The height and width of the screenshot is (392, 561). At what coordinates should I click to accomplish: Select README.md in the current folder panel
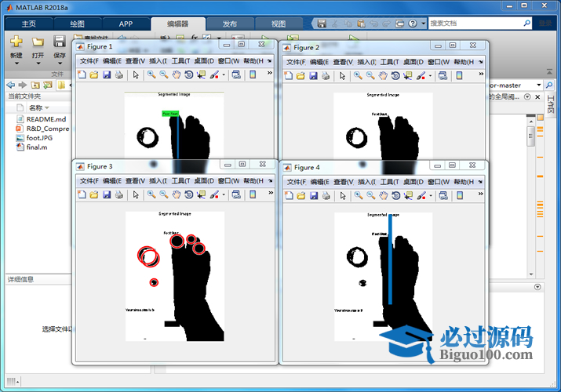pyautogui.click(x=46, y=119)
